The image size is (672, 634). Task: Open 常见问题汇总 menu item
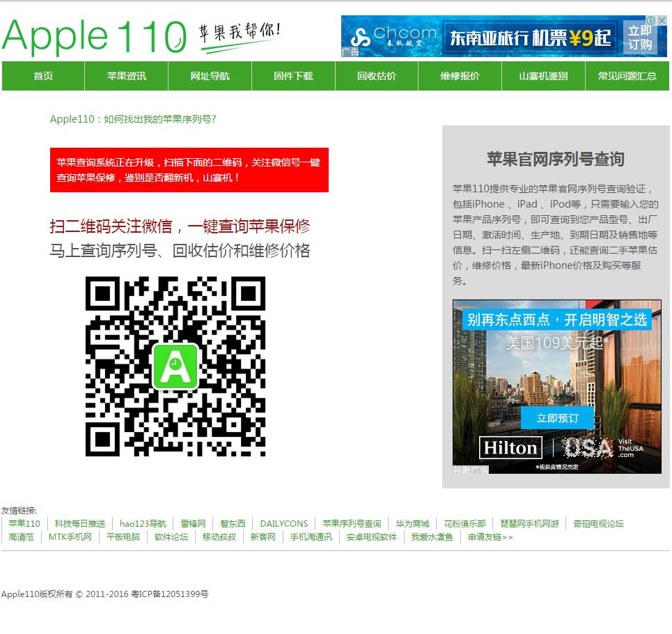[627, 76]
